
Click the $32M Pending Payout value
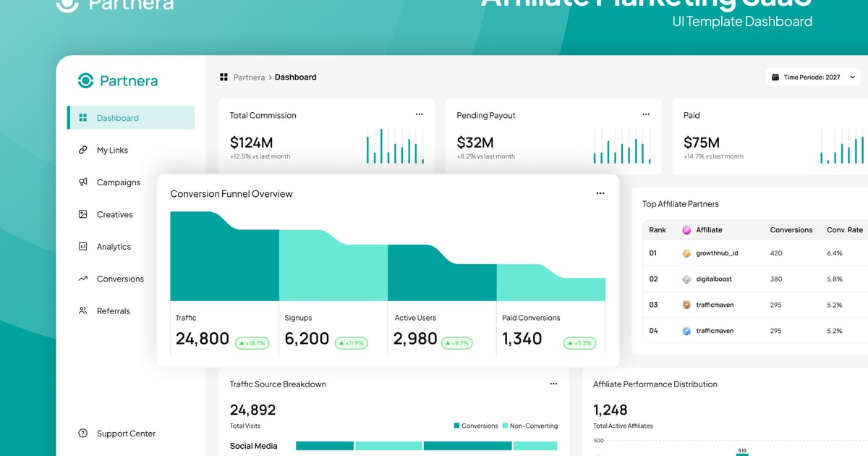point(475,143)
